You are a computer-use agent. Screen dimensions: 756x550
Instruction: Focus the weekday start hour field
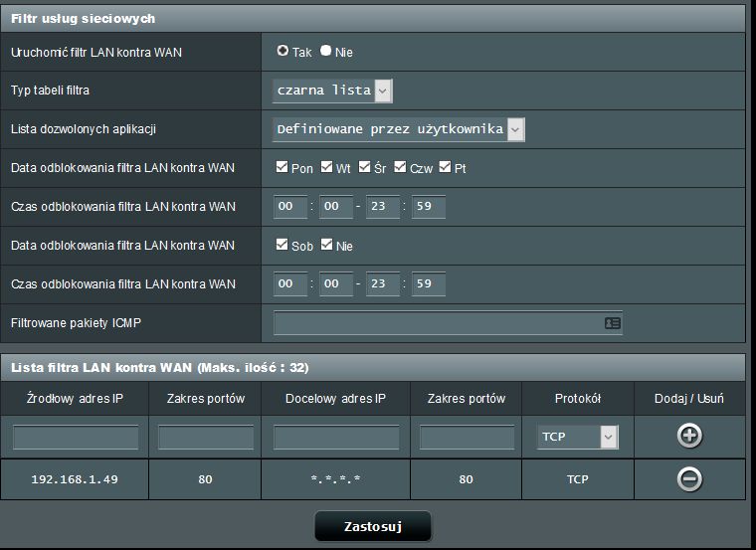(290, 207)
